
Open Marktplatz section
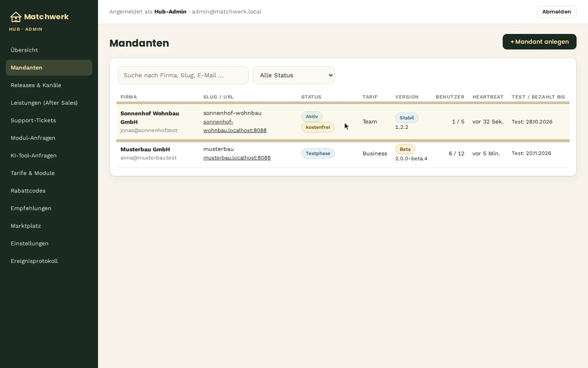click(49, 226)
